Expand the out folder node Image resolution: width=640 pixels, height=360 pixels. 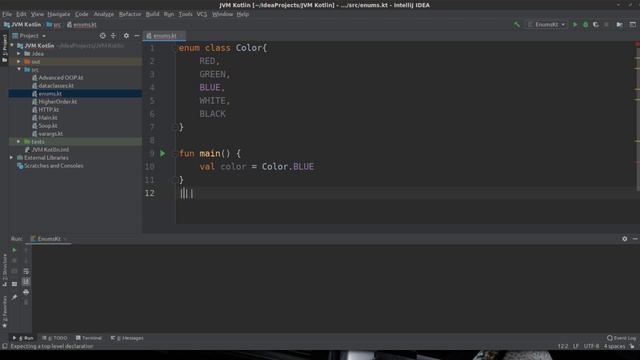click(19, 62)
